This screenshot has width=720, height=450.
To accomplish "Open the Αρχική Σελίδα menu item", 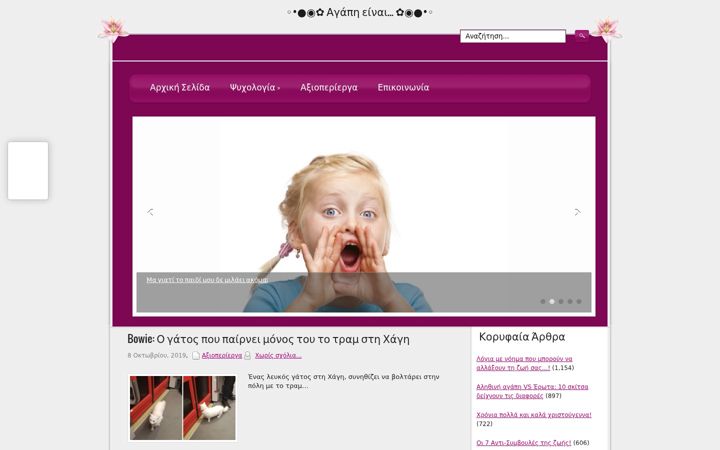I will pyautogui.click(x=180, y=87).
